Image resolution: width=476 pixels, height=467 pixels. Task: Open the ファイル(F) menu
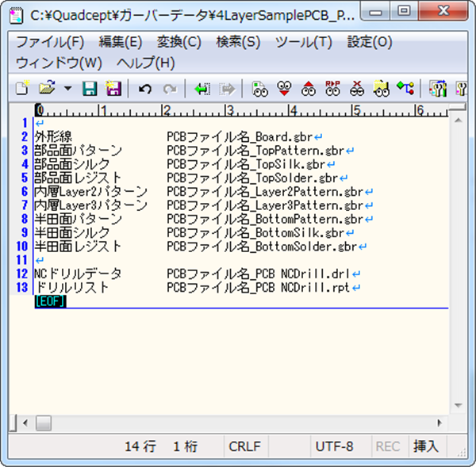click(x=50, y=42)
